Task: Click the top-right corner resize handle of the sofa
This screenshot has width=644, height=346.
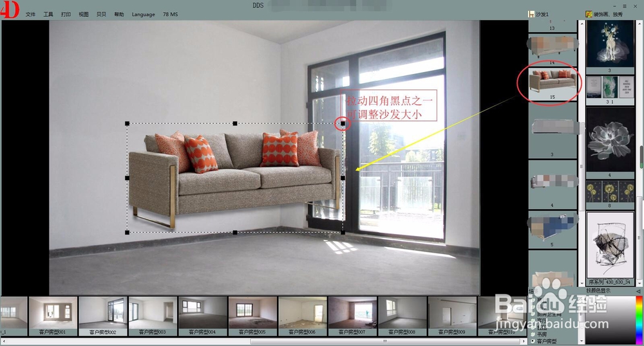Action: [343, 123]
